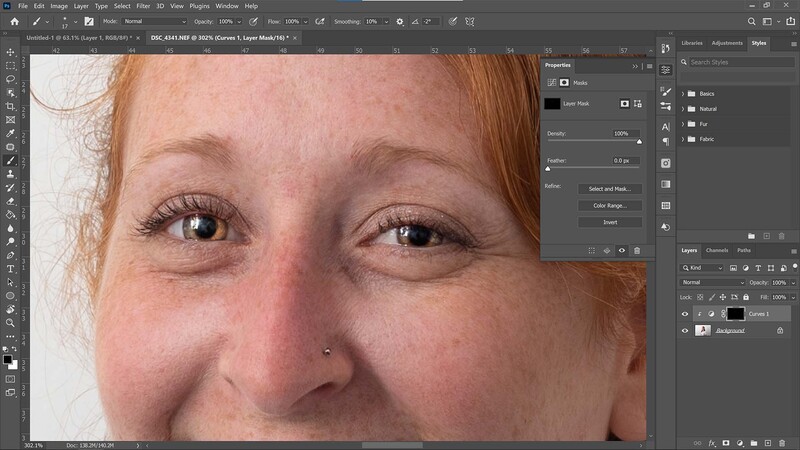Select the Horizontal Type tool
800x450 pixels.
point(10,269)
